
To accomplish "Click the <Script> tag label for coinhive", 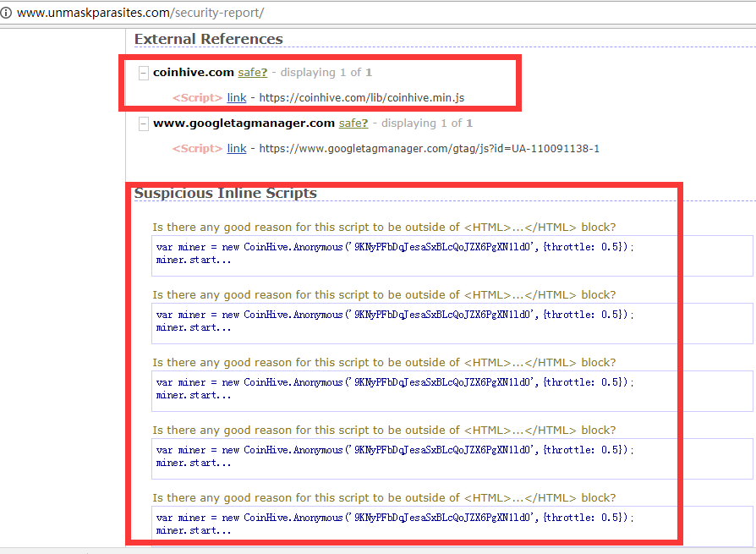I will point(198,98).
